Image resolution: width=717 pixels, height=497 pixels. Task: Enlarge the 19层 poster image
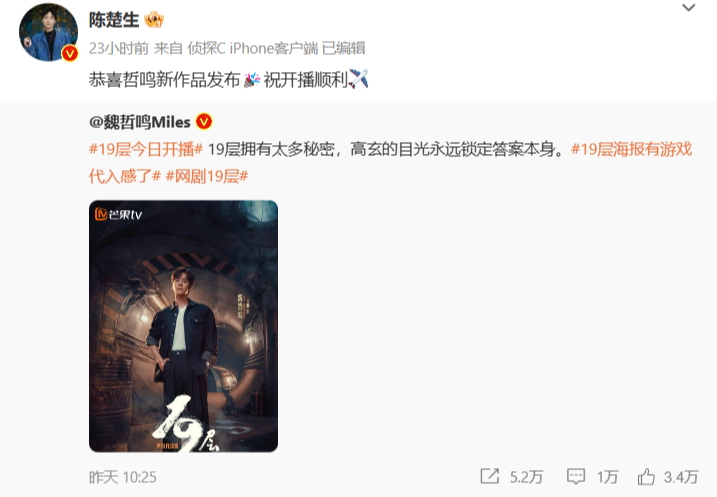(x=183, y=326)
